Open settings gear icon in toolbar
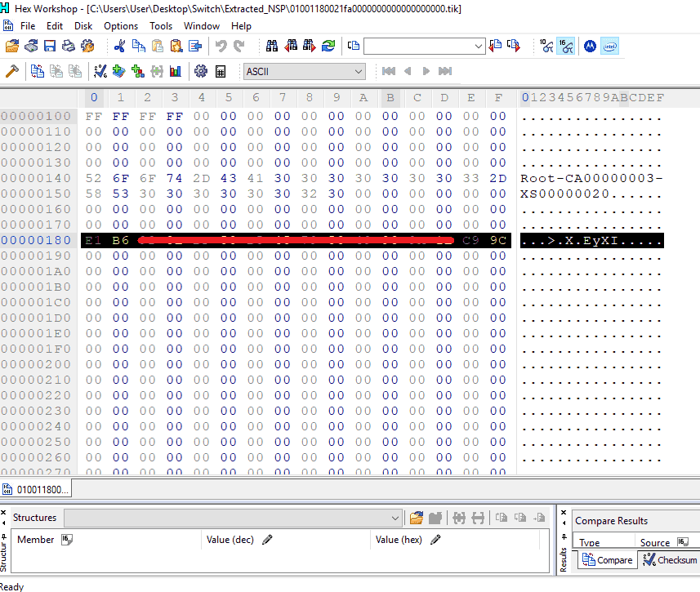 pos(201,71)
